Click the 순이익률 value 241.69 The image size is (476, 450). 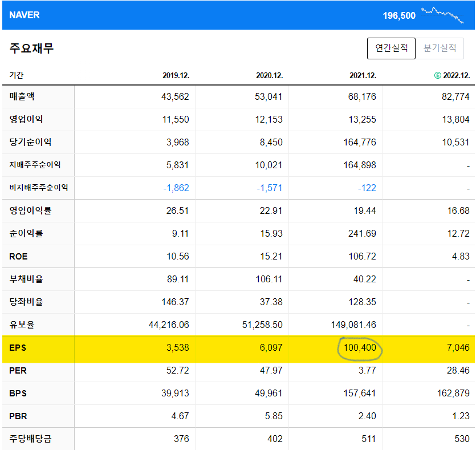pyautogui.click(x=362, y=233)
